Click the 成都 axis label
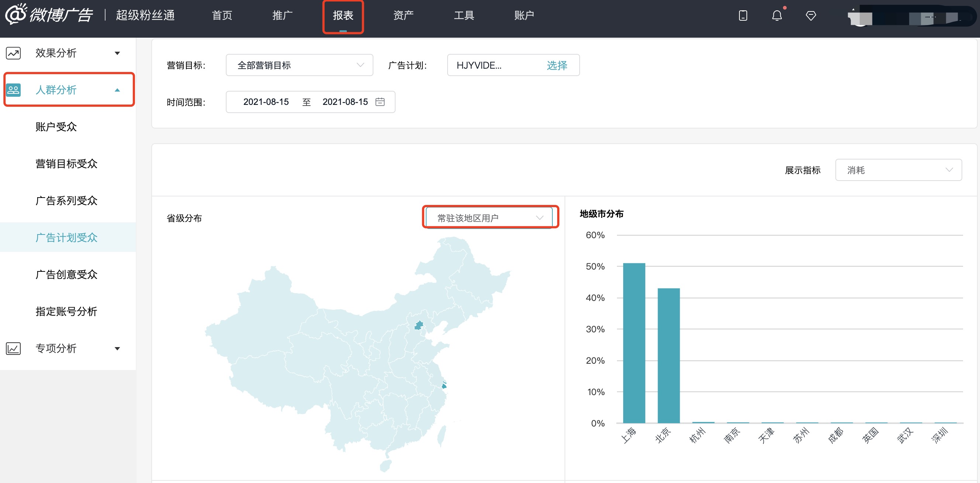Viewport: 980px width, 483px height. click(835, 435)
